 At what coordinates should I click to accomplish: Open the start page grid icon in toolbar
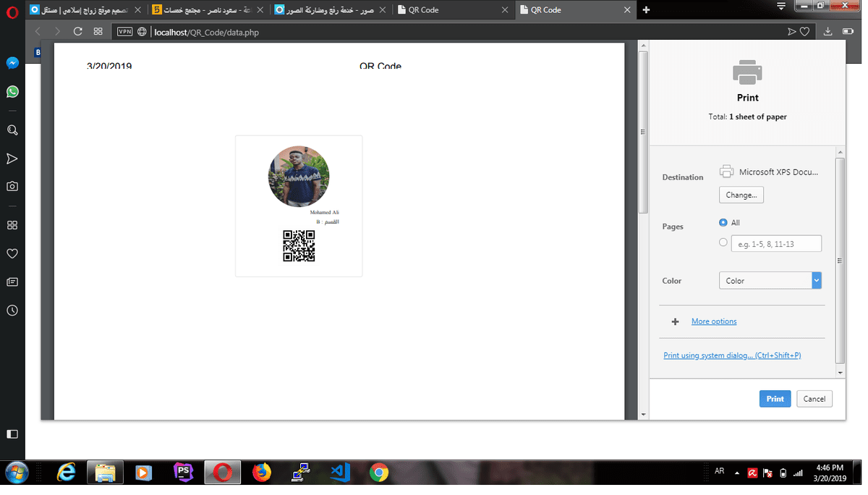point(98,32)
